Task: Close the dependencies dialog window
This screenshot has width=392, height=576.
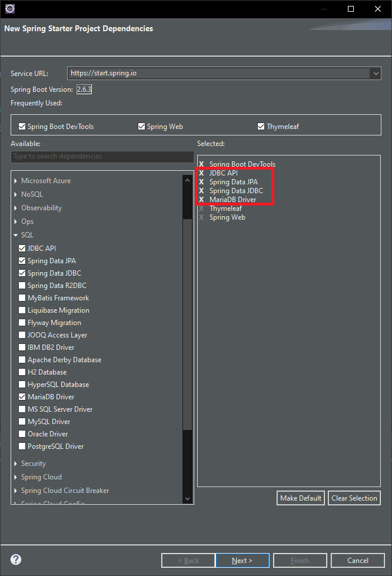Action: 378,9
